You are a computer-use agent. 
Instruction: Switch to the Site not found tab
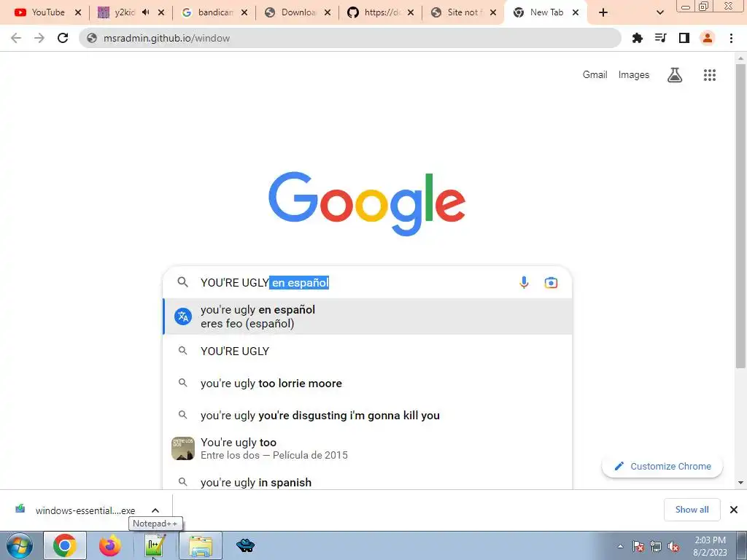pyautogui.click(x=463, y=12)
